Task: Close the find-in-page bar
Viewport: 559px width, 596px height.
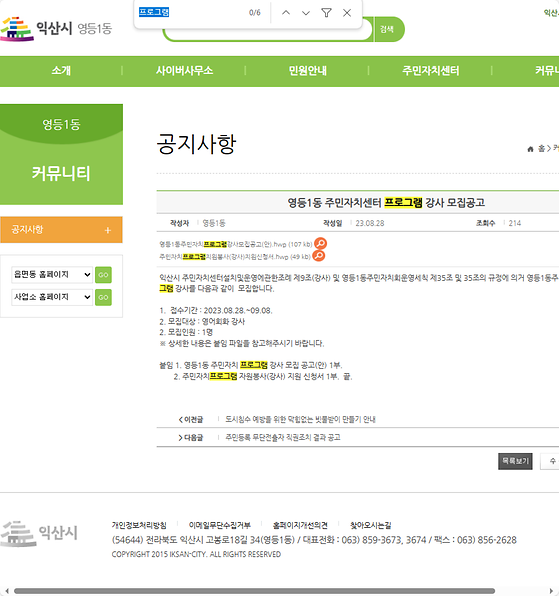Action: tap(347, 13)
